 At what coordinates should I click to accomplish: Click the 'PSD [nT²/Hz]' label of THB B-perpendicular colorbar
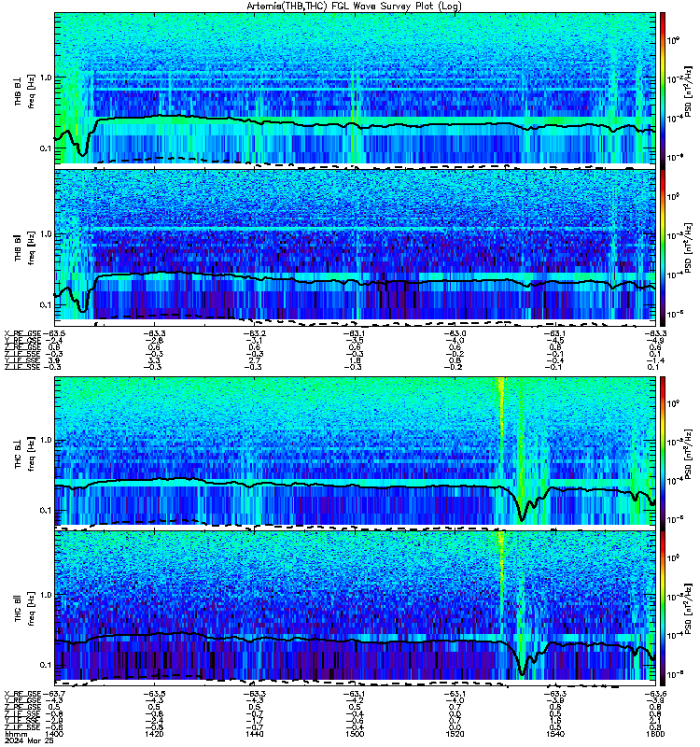click(x=688, y=90)
